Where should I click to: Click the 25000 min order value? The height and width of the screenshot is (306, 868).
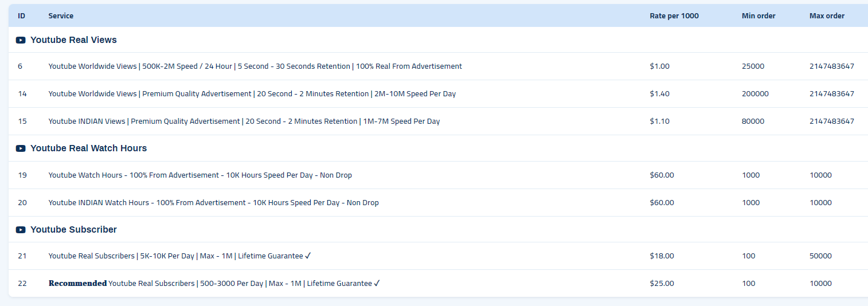coord(753,66)
